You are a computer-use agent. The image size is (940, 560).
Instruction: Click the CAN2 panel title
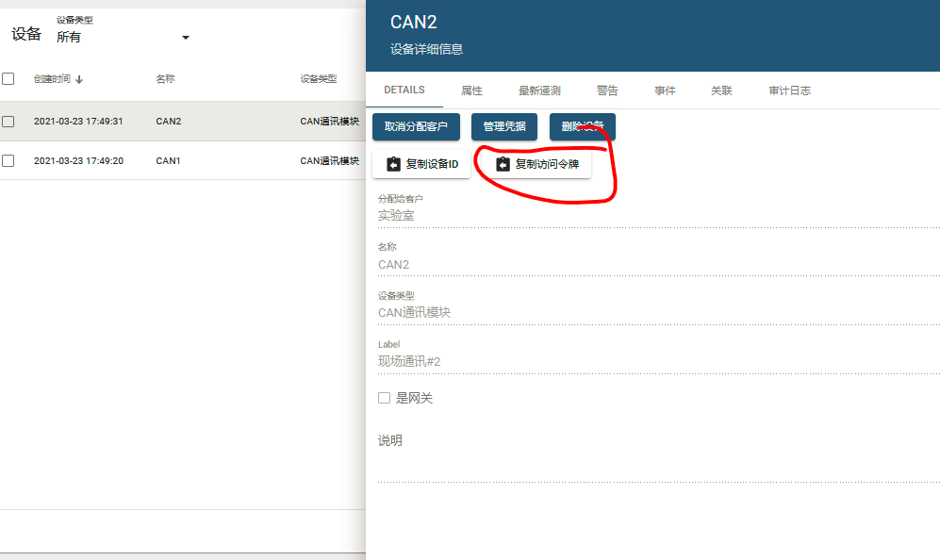point(414,23)
